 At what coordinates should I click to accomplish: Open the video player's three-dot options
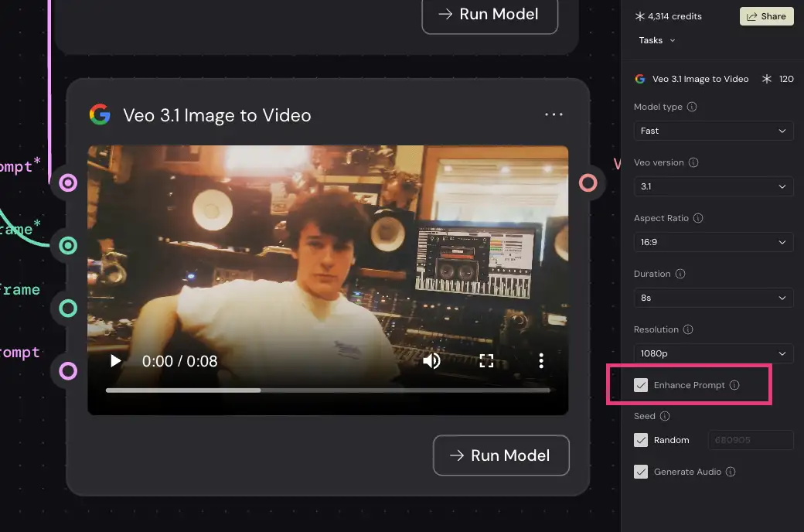(x=541, y=361)
